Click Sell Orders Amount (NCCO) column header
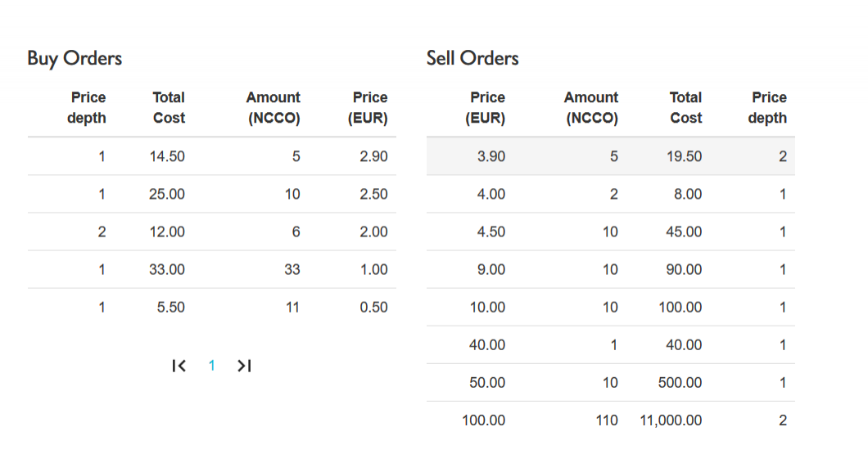The width and height of the screenshot is (868, 454). point(591,108)
